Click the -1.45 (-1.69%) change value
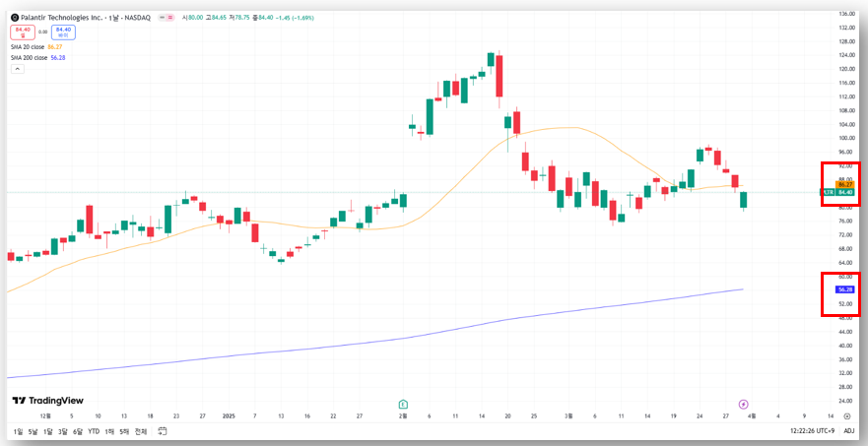Viewport: 868px width, 446px height. click(x=297, y=18)
